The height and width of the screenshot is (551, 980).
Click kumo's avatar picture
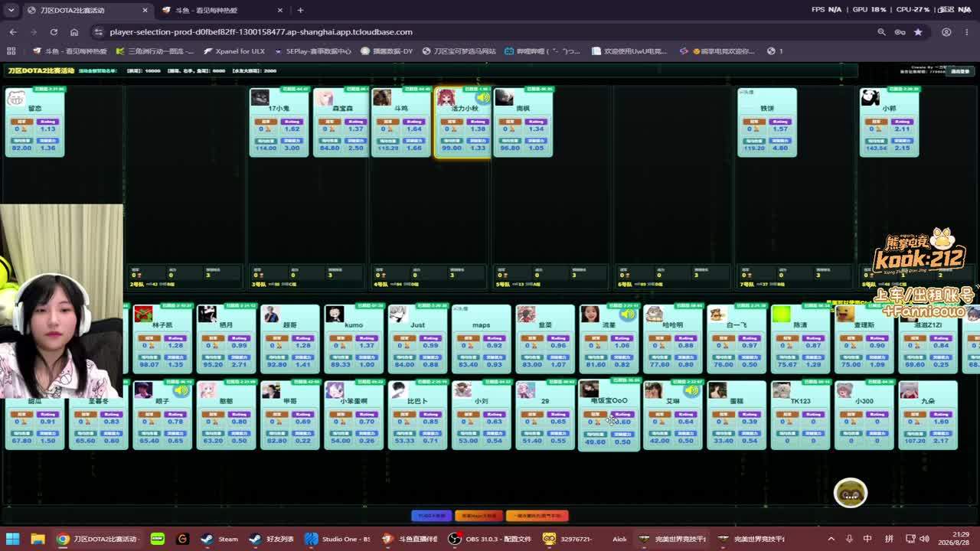pyautogui.click(x=335, y=314)
